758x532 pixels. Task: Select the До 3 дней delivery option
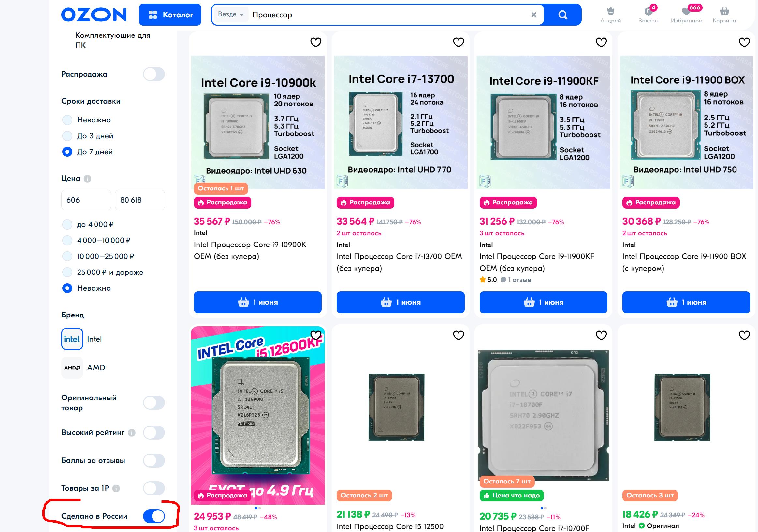(x=67, y=136)
